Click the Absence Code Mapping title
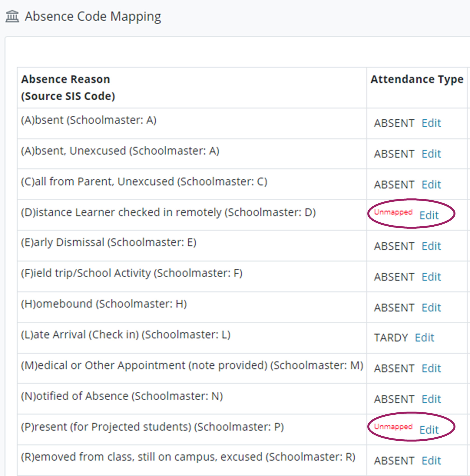The width and height of the screenshot is (470, 476). [x=92, y=16]
